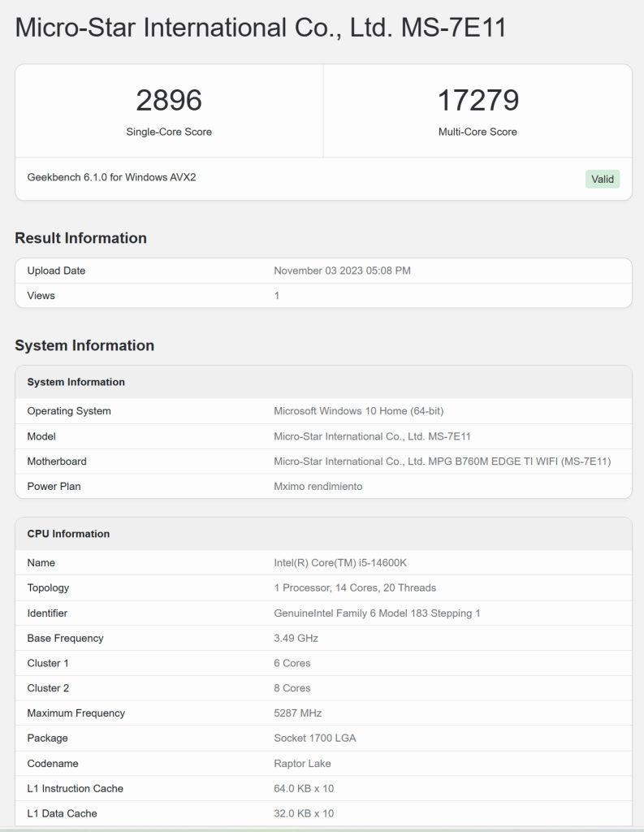Screen dimensions: 644x832
Task: Click the Motherboard row label
Action: click(x=57, y=461)
